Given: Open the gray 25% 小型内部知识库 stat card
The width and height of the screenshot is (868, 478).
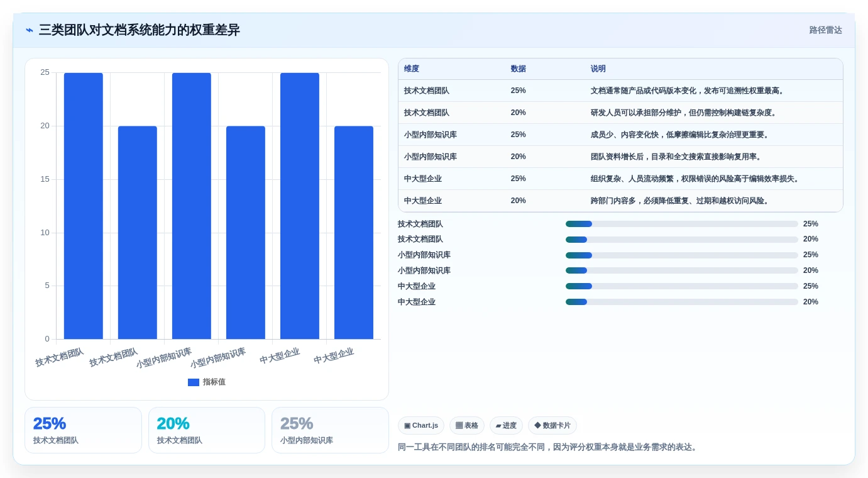Looking at the screenshot, I should [330, 430].
